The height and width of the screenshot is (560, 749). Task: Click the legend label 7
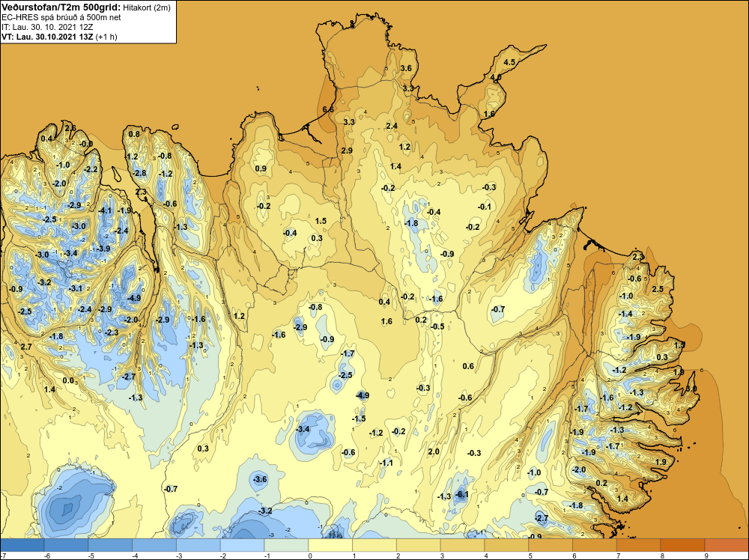coord(618,556)
